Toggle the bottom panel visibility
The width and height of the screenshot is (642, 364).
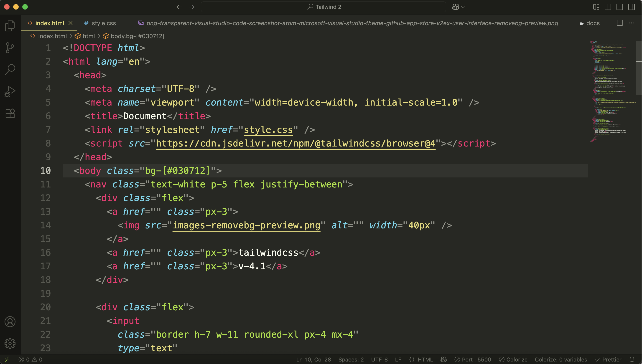point(620,7)
